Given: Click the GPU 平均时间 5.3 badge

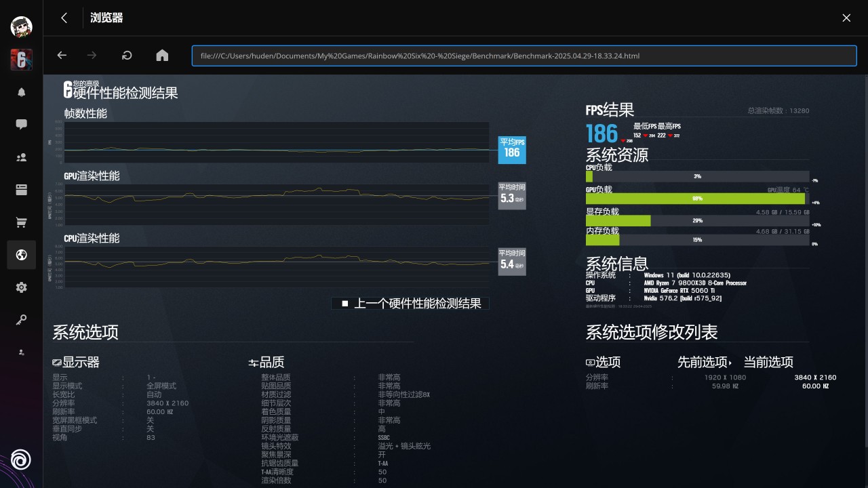Looking at the screenshot, I should click(512, 195).
